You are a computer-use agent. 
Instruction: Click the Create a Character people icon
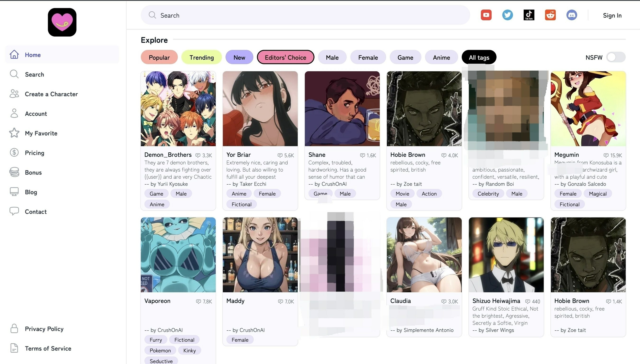pos(14,94)
